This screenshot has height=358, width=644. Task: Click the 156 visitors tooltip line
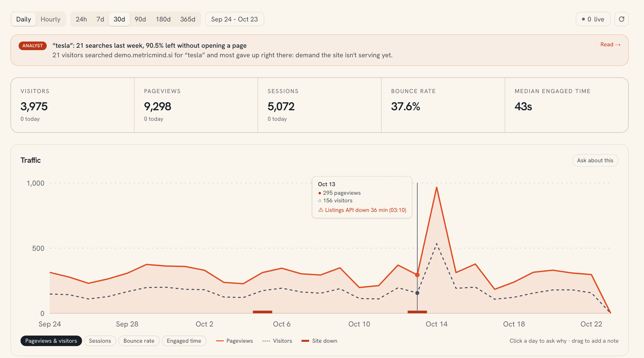coord(335,200)
